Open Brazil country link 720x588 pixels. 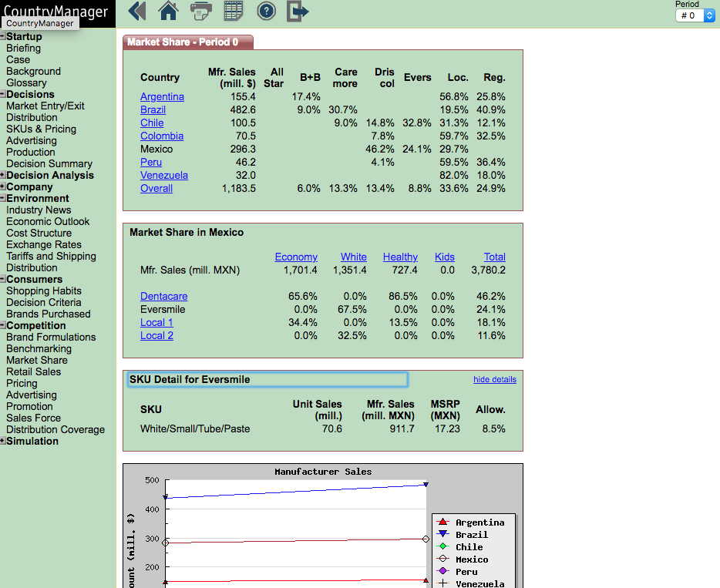click(x=153, y=109)
